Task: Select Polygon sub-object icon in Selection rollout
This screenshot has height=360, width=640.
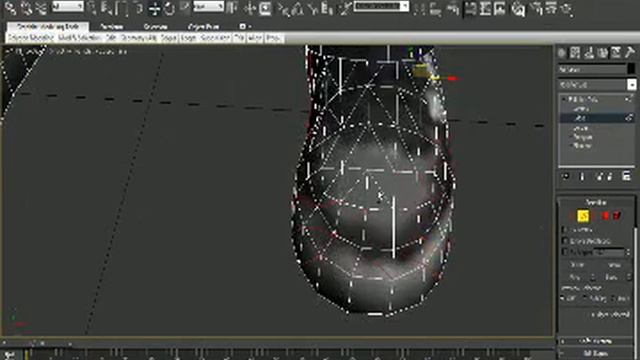Action: click(606, 216)
